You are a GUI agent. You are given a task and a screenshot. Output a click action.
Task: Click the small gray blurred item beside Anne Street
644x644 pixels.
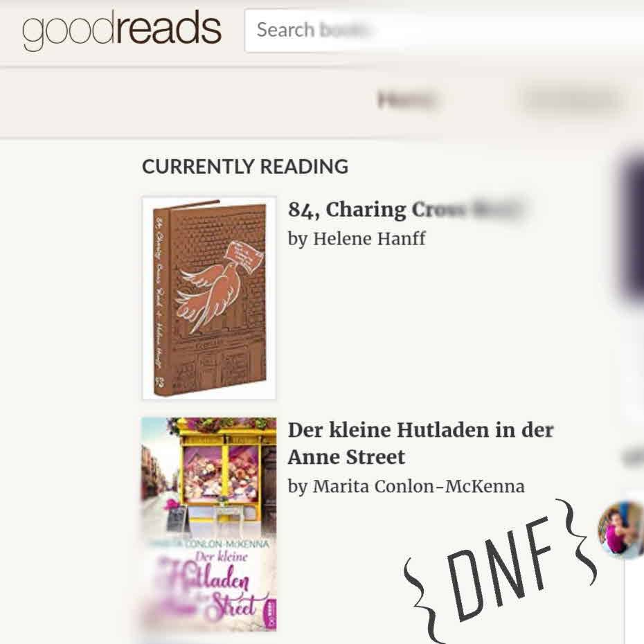[634, 457]
